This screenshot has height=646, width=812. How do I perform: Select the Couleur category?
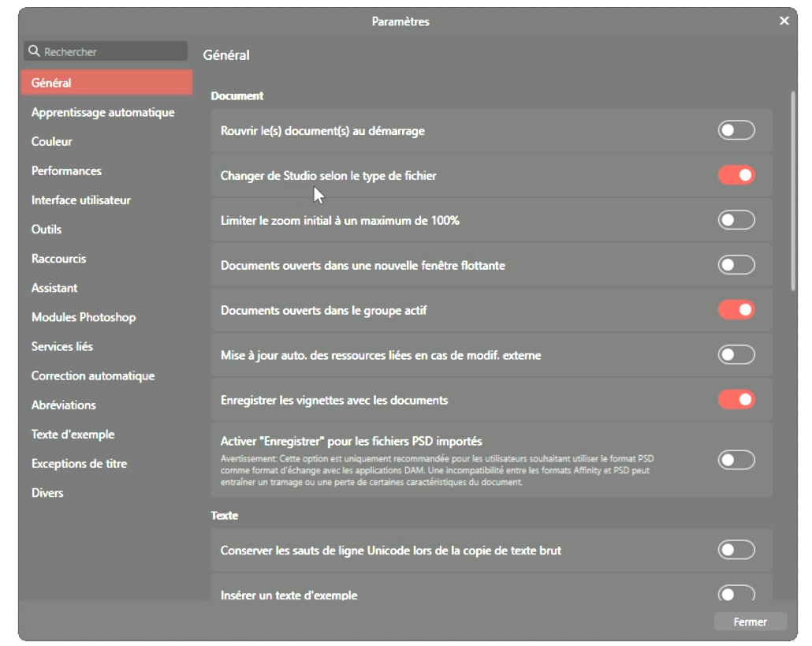coord(52,142)
